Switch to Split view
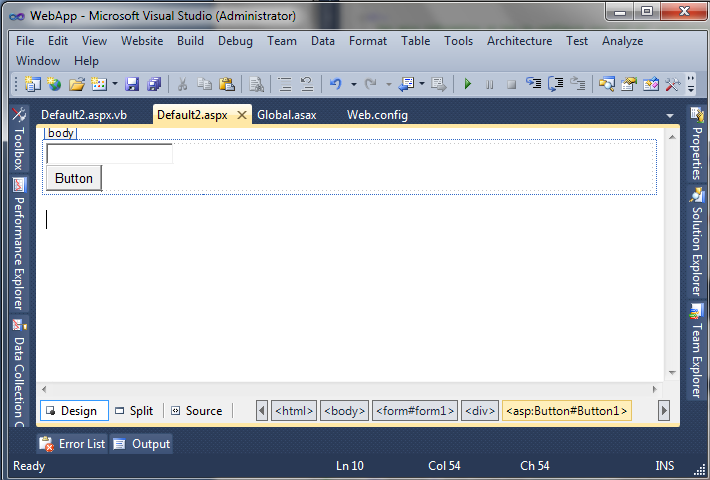 coord(134,411)
